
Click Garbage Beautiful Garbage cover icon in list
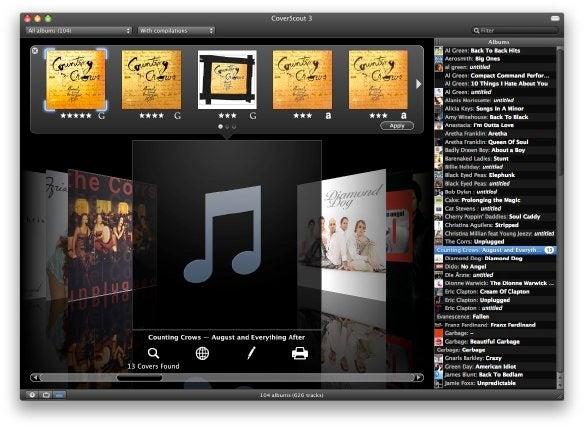tap(439, 342)
